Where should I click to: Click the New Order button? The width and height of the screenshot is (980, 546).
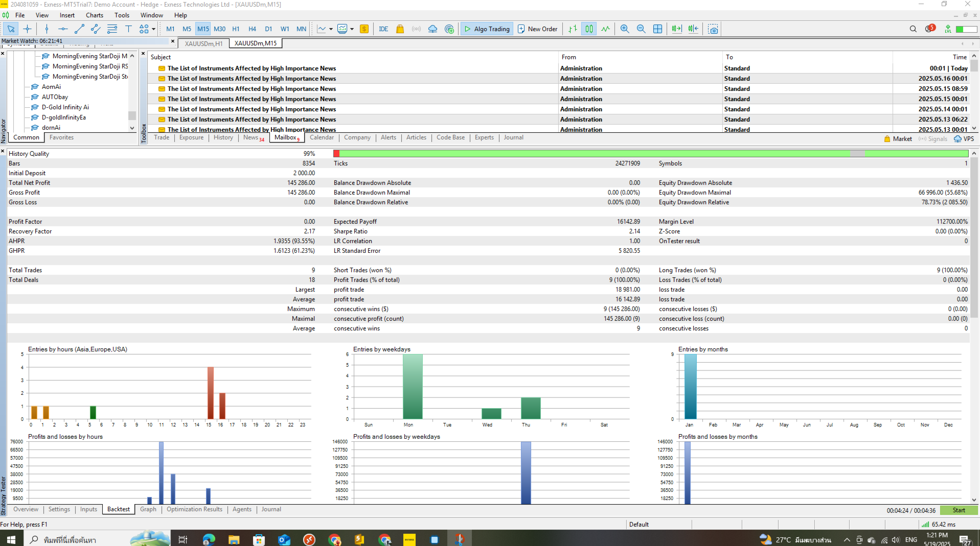coord(537,29)
